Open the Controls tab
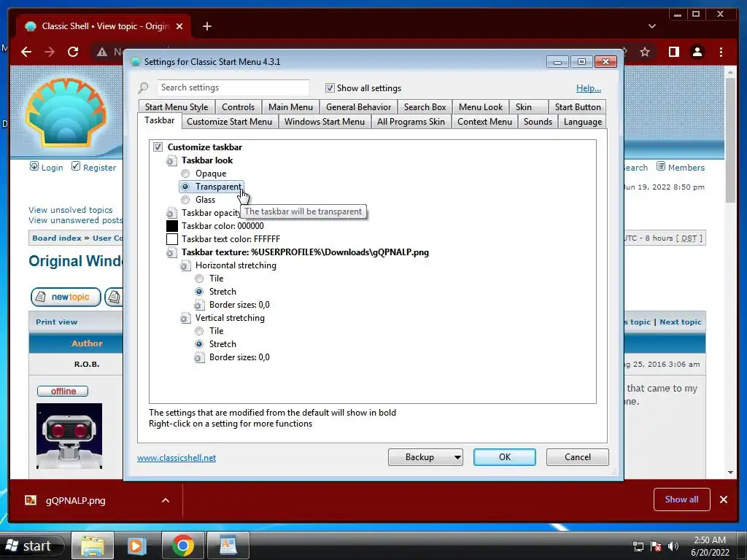The width and height of the screenshot is (747, 560). (239, 107)
